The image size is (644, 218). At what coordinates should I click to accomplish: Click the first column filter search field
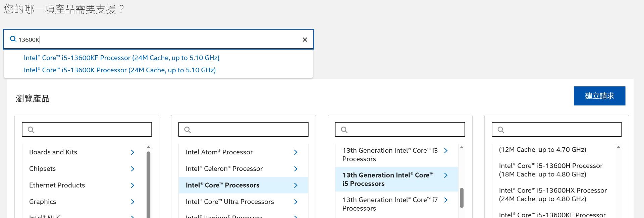[x=87, y=130]
